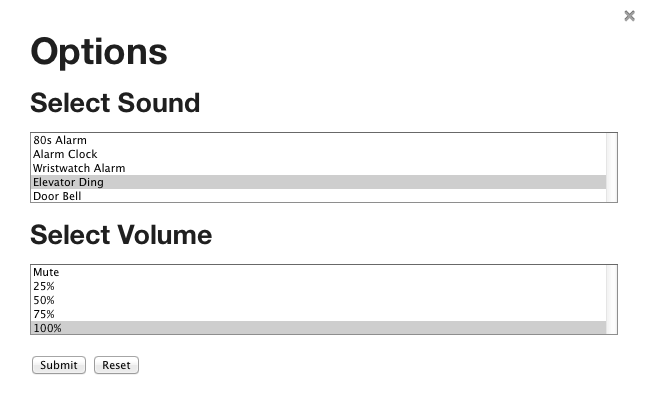Click the currently highlighted volume entry
Viewport: 646px width, 403px height.
(x=318, y=328)
